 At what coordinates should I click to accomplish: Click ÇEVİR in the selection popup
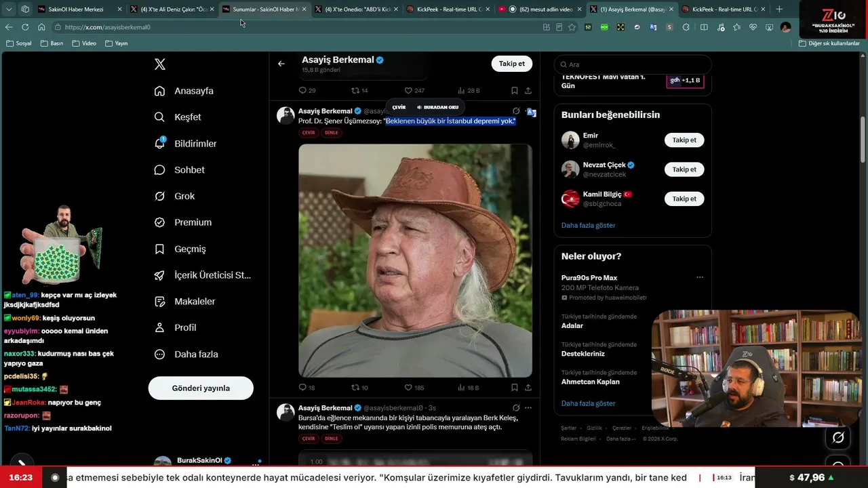click(x=399, y=107)
